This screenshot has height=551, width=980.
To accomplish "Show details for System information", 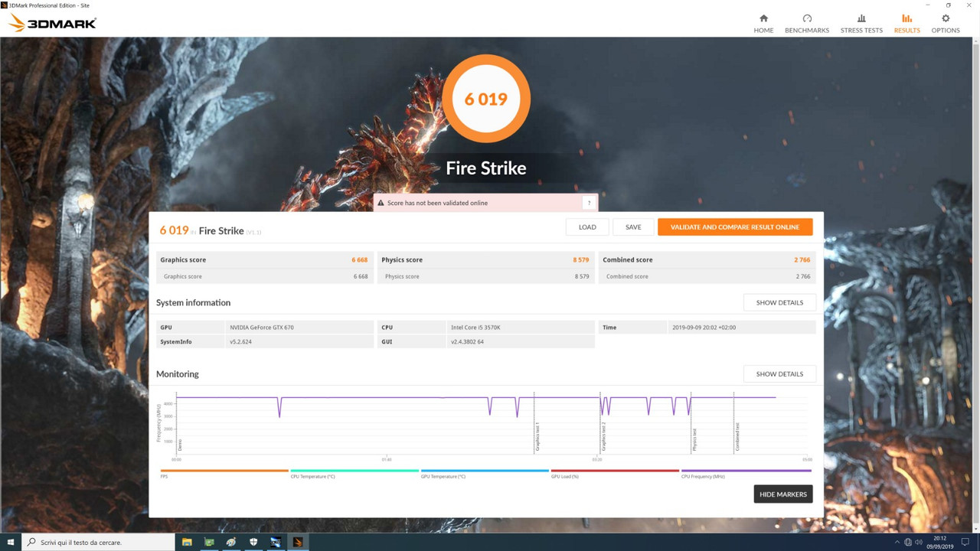I will click(x=779, y=302).
